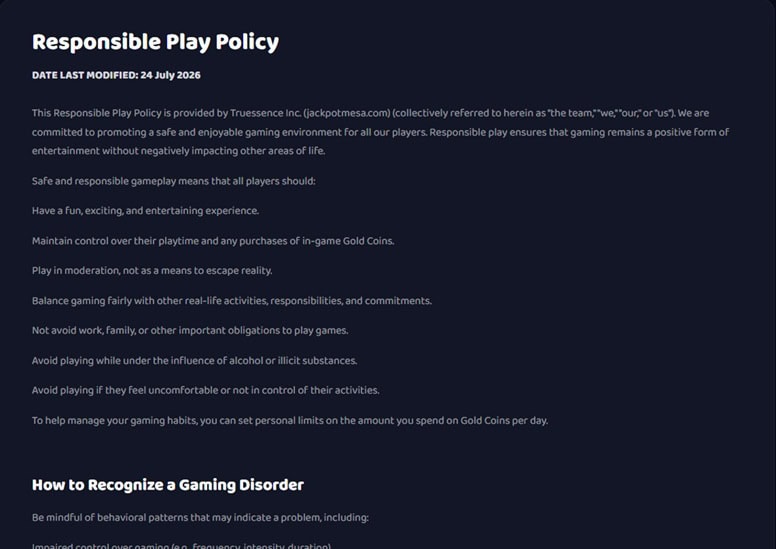The width and height of the screenshot is (776, 549).
Task: Click the fun, exciting, entertaining experience line
Action: [146, 211]
